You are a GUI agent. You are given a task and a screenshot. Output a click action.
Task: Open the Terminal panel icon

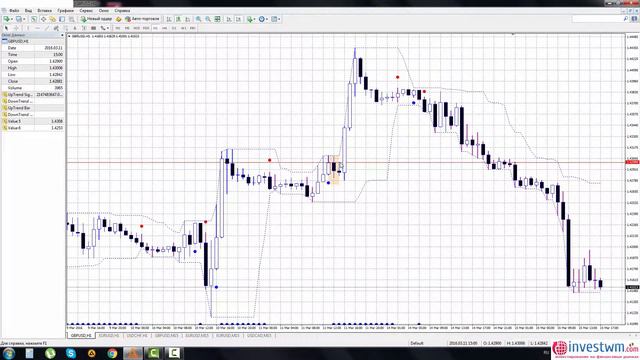[x=62, y=19]
